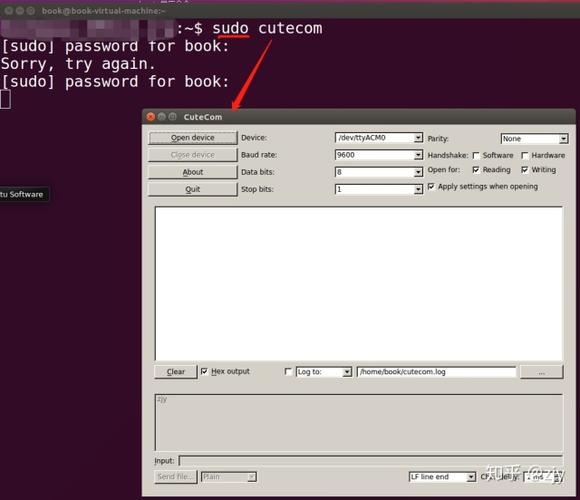This screenshot has width=580, height=500.
Task: Click the log file path field
Action: pyautogui.click(x=436, y=372)
